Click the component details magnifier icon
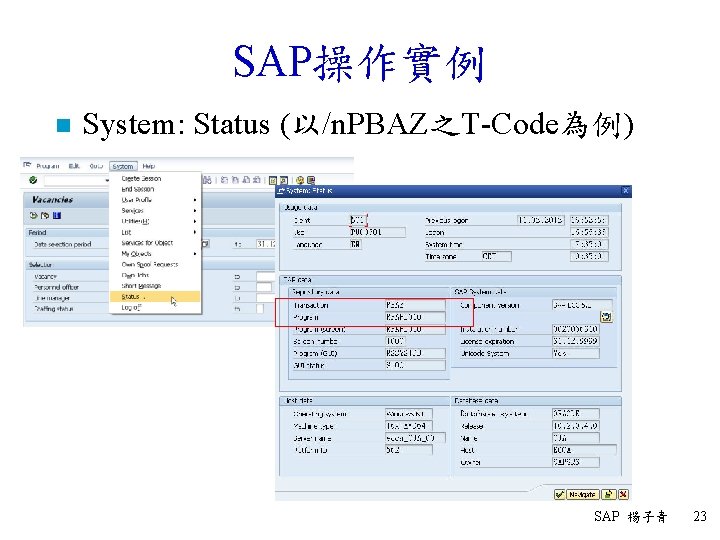This screenshot has height=540, width=720. (606, 317)
